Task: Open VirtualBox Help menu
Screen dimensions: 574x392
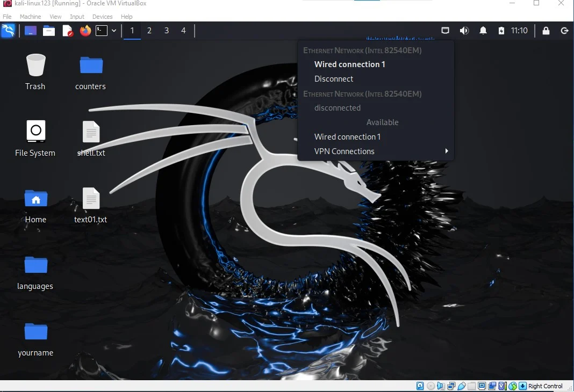Action: click(x=126, y=17)
